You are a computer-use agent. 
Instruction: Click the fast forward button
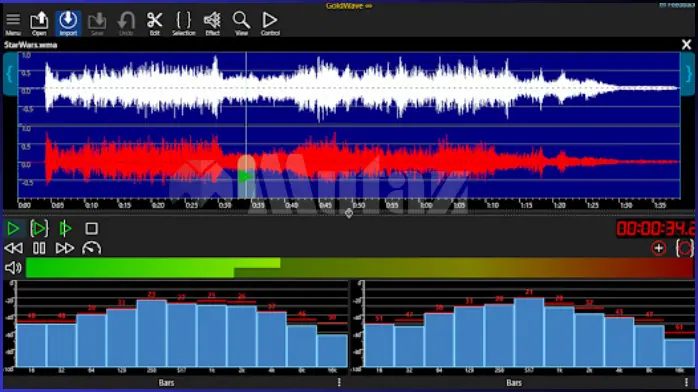(65, 248)
